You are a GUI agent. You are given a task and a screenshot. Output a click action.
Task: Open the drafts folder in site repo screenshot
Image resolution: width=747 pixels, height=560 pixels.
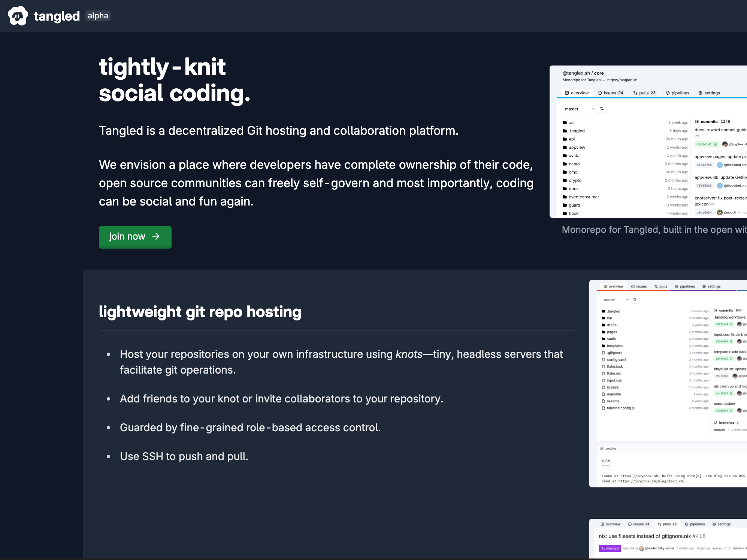(609, 325)
